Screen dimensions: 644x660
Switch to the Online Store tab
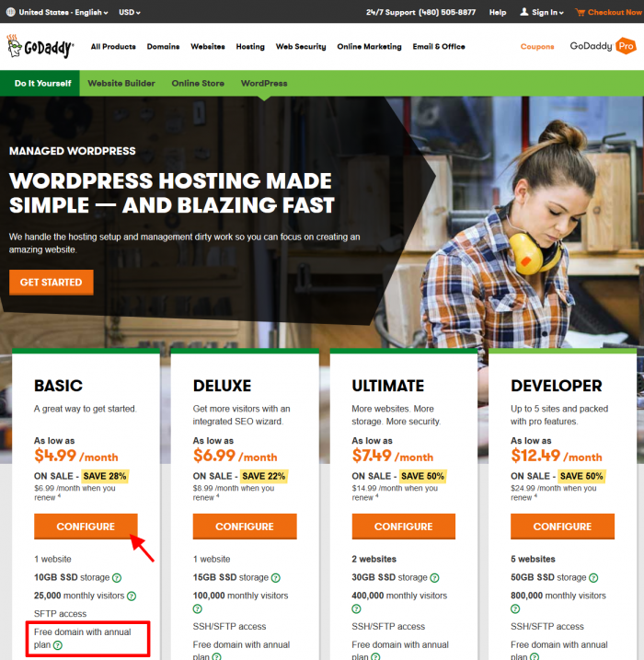198,84
